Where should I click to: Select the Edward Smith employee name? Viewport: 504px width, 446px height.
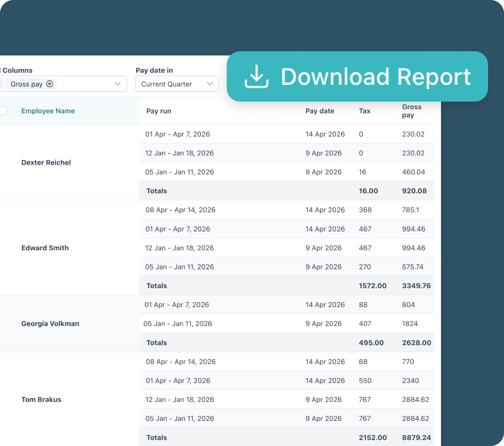[45, 248]
